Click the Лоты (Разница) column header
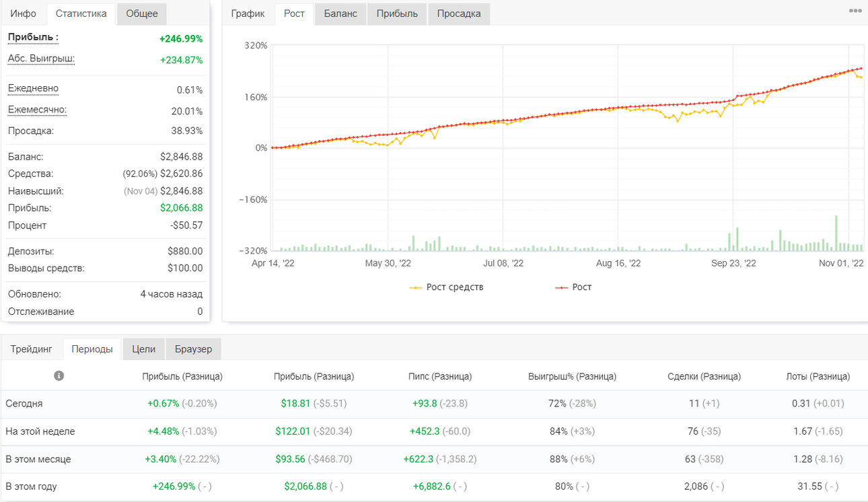 [x=818, y=376]
